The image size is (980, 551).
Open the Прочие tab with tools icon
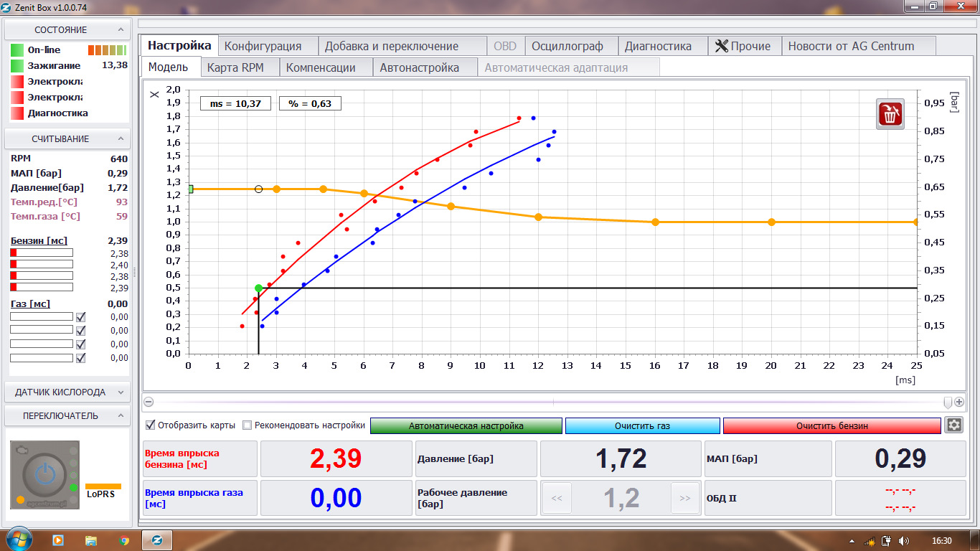743,46
